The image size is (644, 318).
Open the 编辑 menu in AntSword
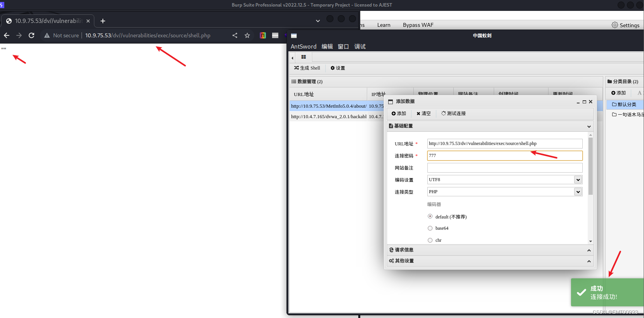327,46
